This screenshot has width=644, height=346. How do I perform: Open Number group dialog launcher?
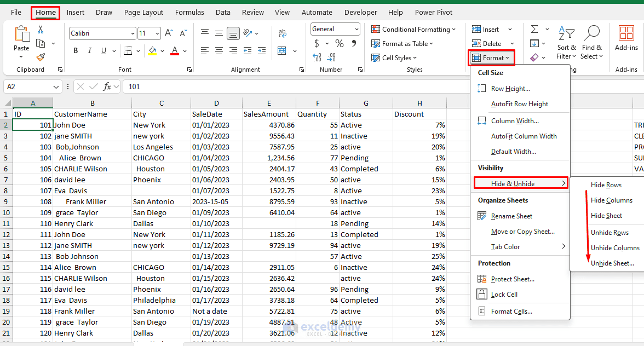click(x=360, y=70)
